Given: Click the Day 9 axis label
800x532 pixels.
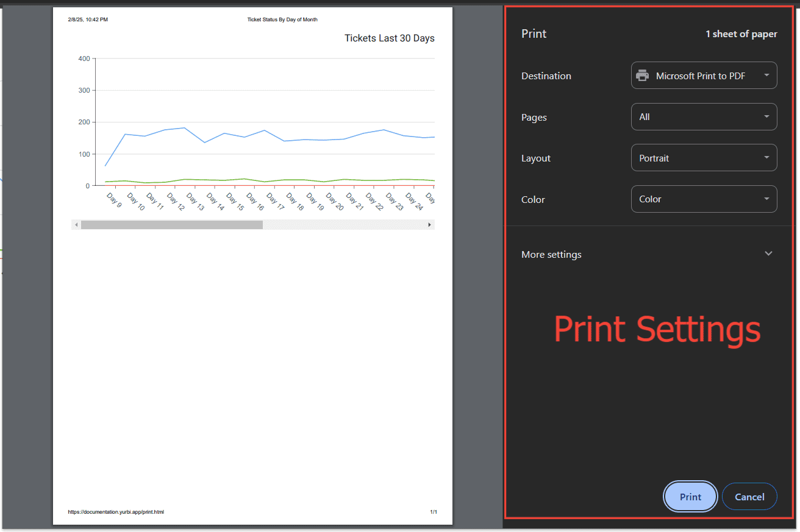Looking at the screenshot, I should pyautogui.click(x=114, y=199).
